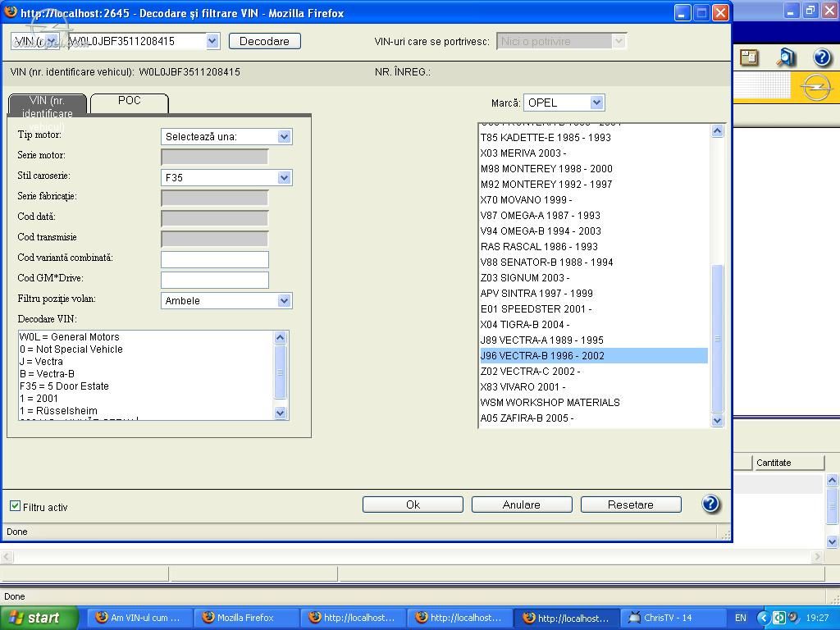Click the VIN number text field at top

tap(137, 41)
